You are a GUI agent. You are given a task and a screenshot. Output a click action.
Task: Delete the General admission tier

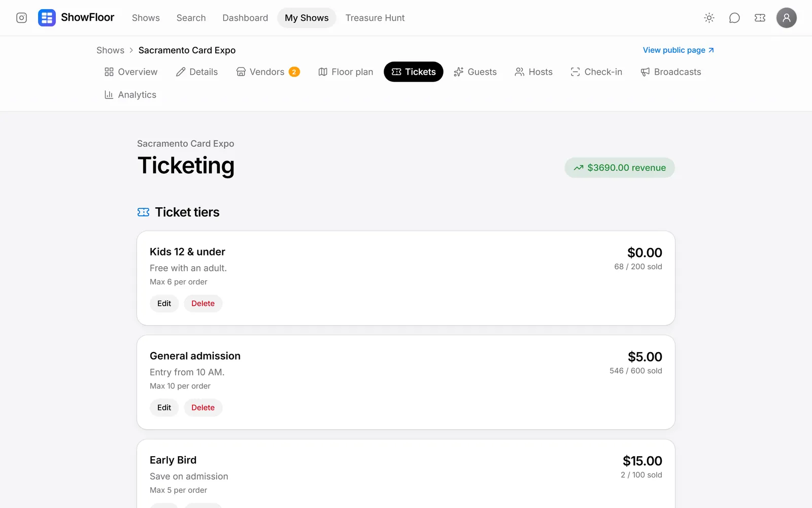click(203, 407)
